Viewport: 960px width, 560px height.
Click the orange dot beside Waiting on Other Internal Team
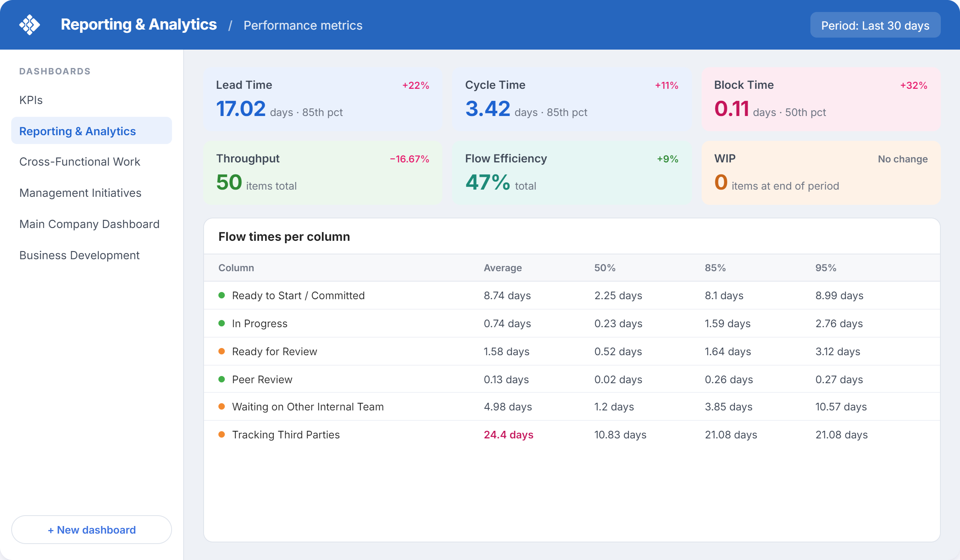(222, 406)
